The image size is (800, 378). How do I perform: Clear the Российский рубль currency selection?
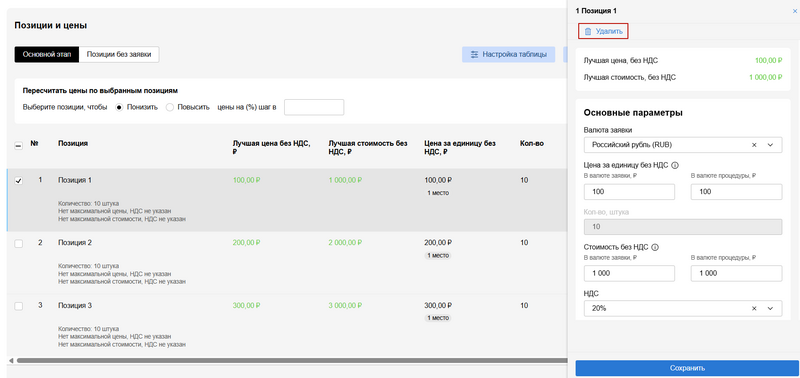[x=754, y=145]
